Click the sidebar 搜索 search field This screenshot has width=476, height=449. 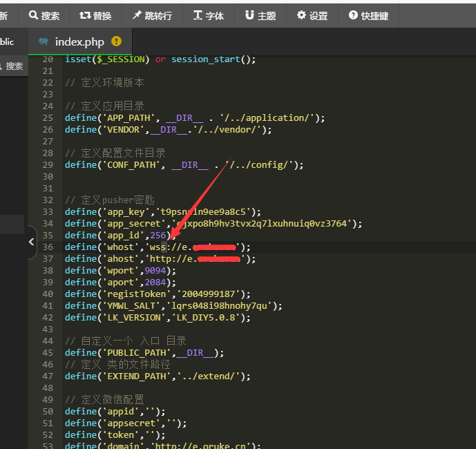pyautogui.click(x=14, y=66)
